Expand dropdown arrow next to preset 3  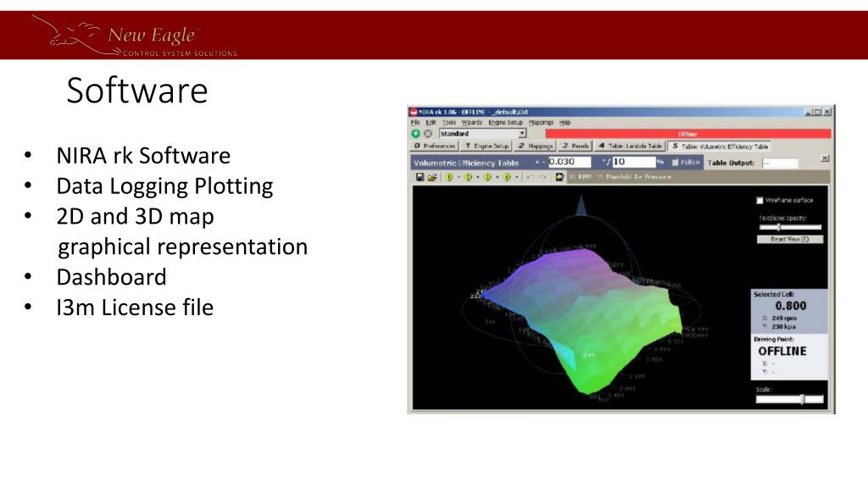[x=497, y=177]
